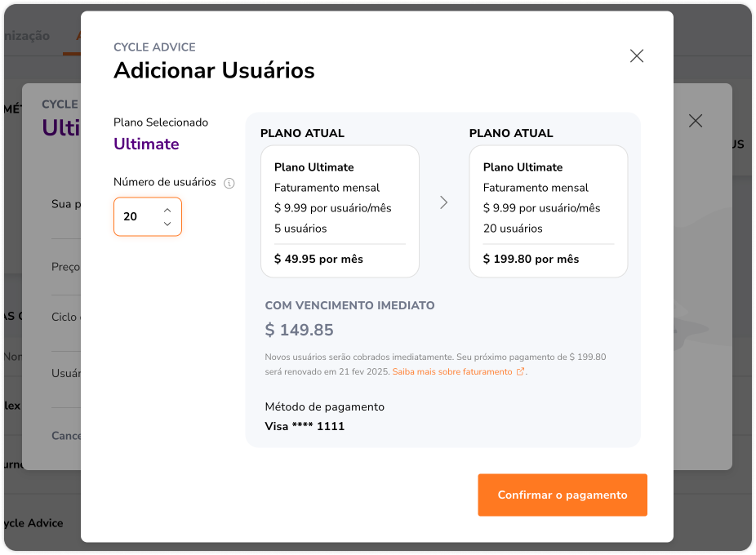The image size is (756, 555).
Task: Click the partially hidden tab ending in 'nização'
Action: click(26, 36)
